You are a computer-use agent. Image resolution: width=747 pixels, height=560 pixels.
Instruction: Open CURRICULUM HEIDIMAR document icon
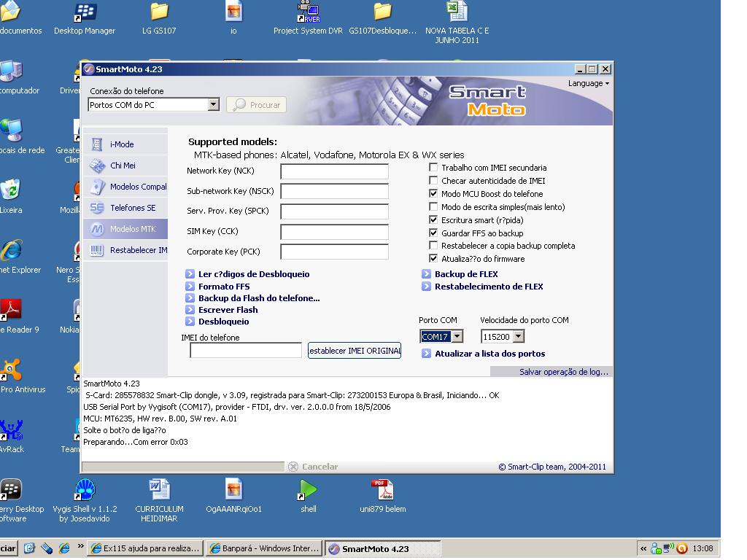click(159, 500)
